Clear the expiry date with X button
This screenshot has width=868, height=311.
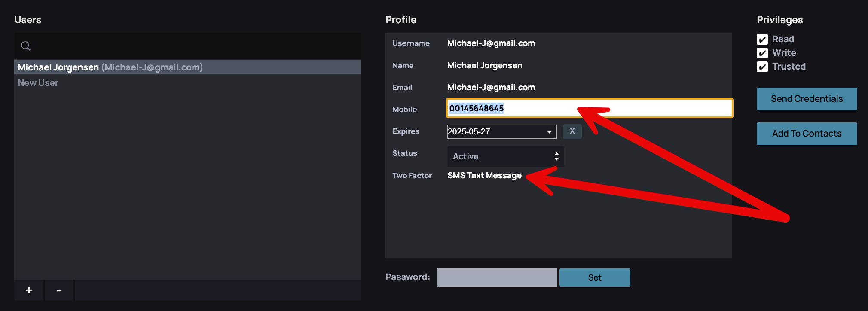pos(572,131)
